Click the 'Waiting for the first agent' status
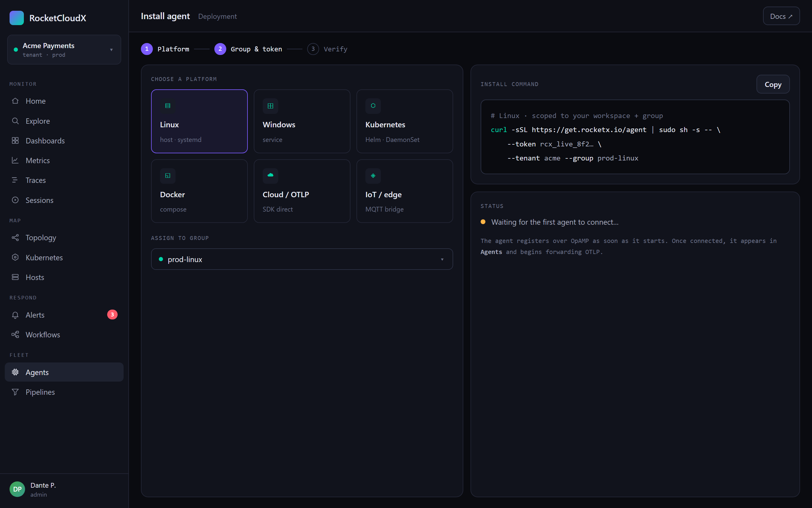Screen dimensions: 812x508 click(x=555, y=222)
